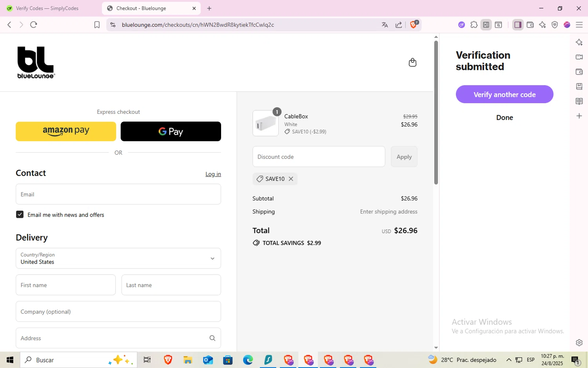Click the address bar URL
The image size is (588, 368).
198,25
